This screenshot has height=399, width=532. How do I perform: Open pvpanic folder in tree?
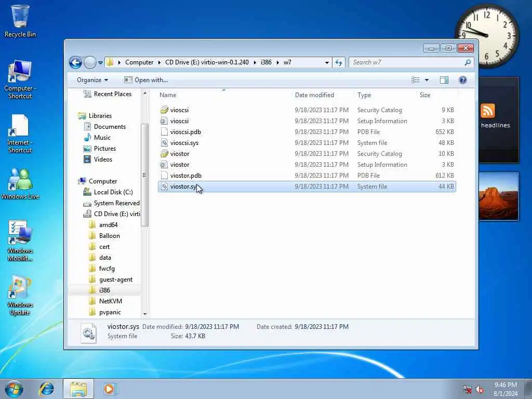(105, 312)
